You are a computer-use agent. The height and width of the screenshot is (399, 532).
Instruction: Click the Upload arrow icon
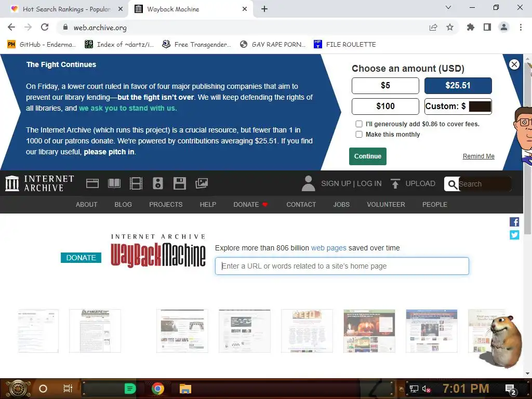point(395,183)
